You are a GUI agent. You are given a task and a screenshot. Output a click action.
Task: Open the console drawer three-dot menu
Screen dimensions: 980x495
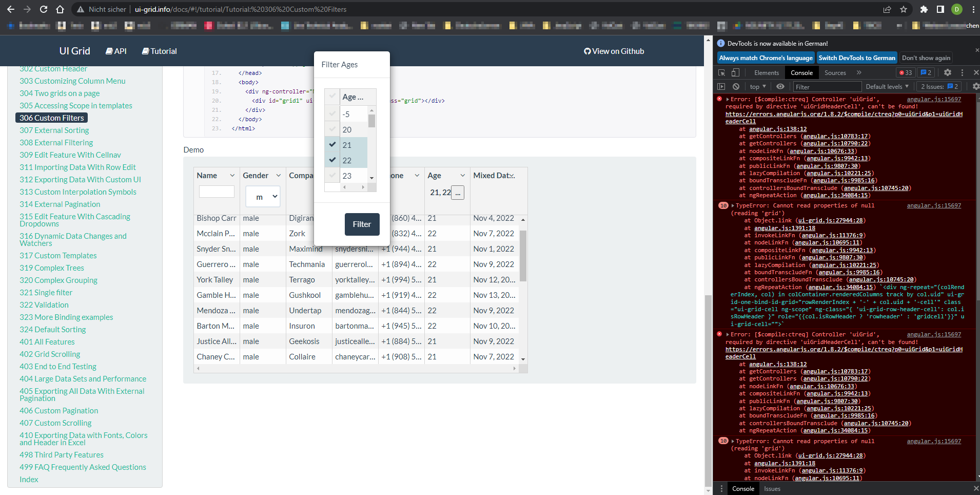coord(721,489)
